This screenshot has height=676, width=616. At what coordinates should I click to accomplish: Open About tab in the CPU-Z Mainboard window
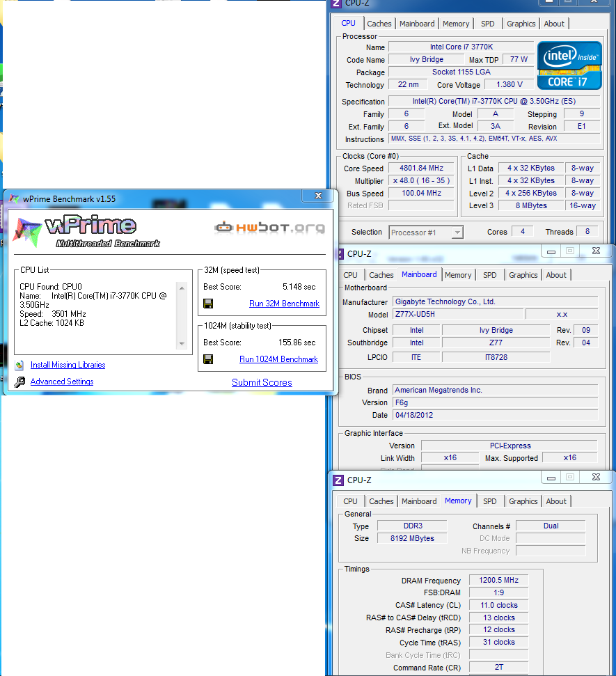pyautogui.click(x=556, y=275)
